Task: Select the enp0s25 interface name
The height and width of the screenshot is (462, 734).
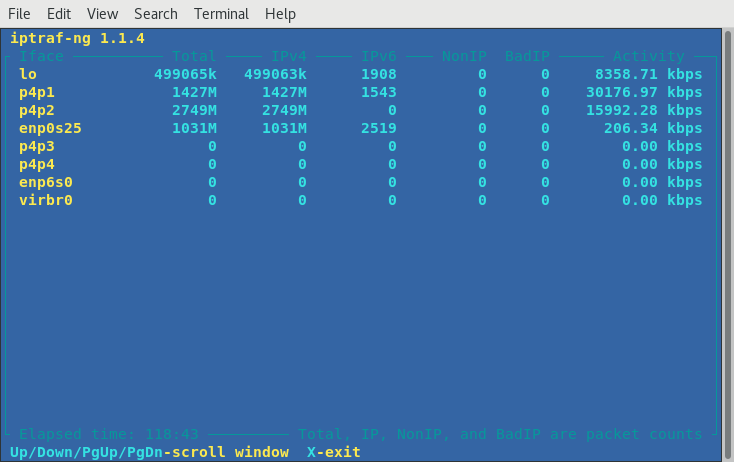Action: tap(50, 128)
